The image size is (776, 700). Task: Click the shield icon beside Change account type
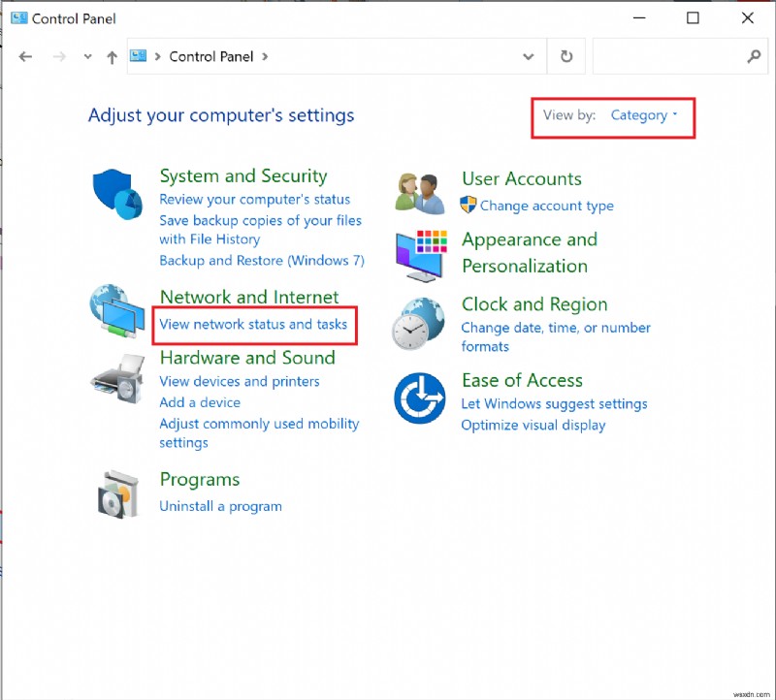(x=468, y=205)
